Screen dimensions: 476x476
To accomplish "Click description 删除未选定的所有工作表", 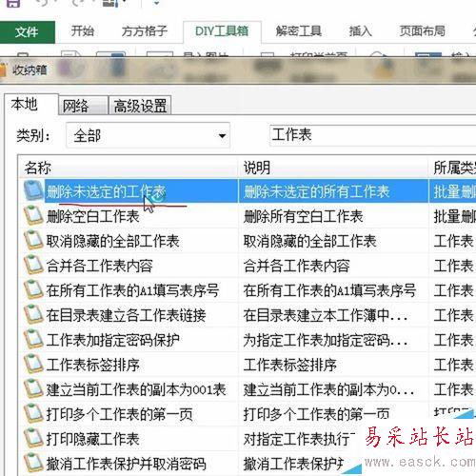I will tap(316, 191).
